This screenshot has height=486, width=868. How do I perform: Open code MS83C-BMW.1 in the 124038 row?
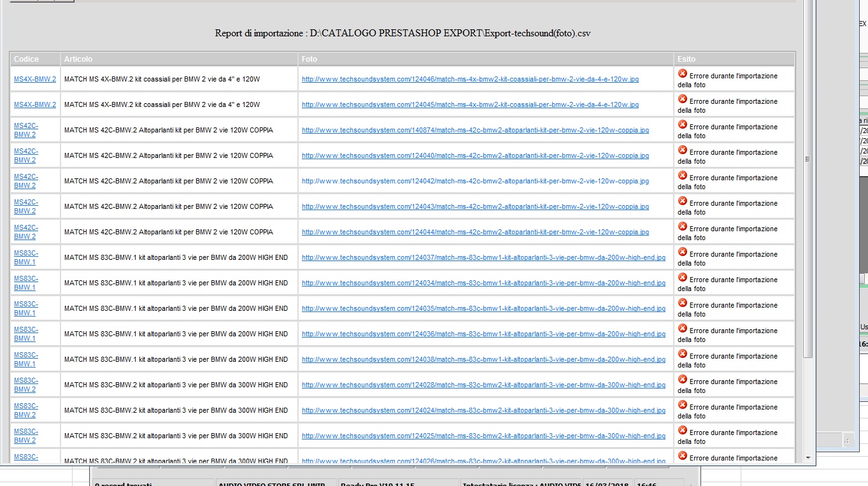coord(26,360)
